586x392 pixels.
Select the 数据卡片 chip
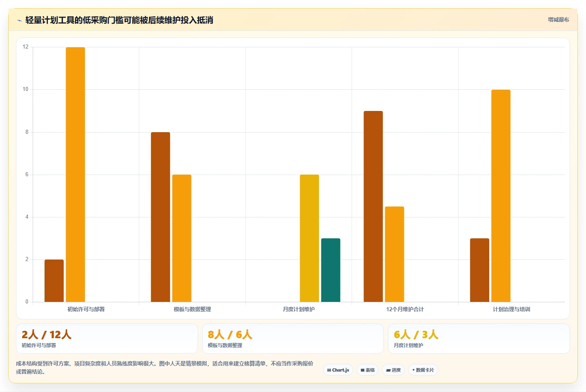tap(423, 370)
